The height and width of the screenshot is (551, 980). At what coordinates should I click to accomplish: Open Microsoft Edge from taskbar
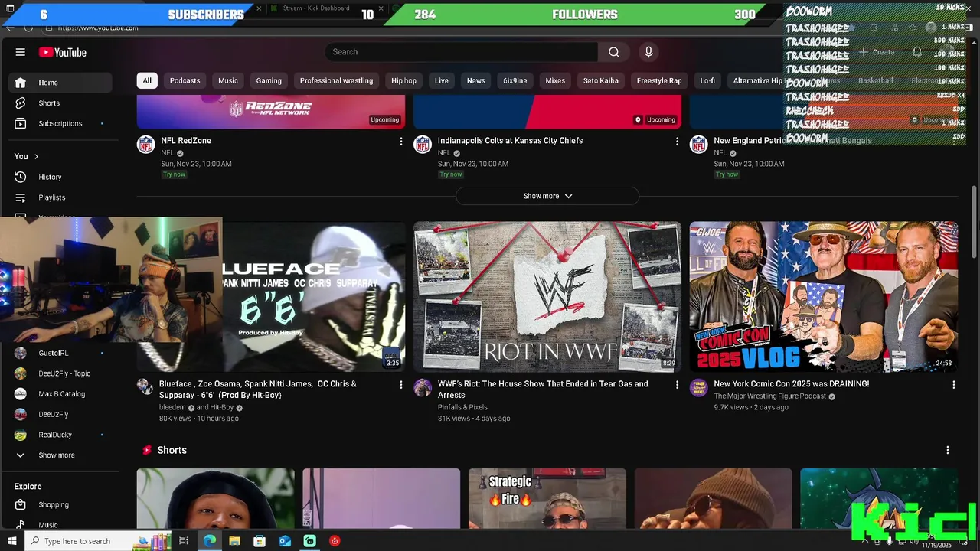209,541
